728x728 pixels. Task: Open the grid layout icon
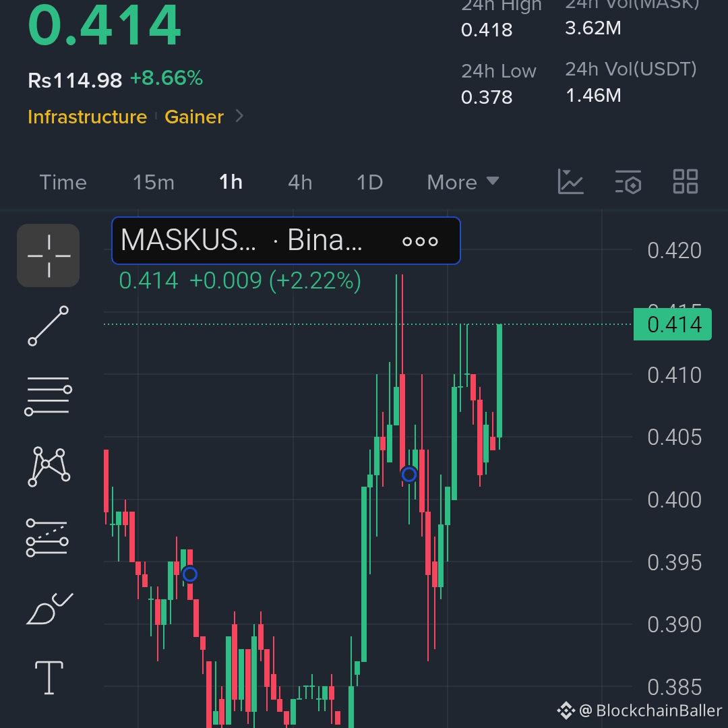point(686,181)
